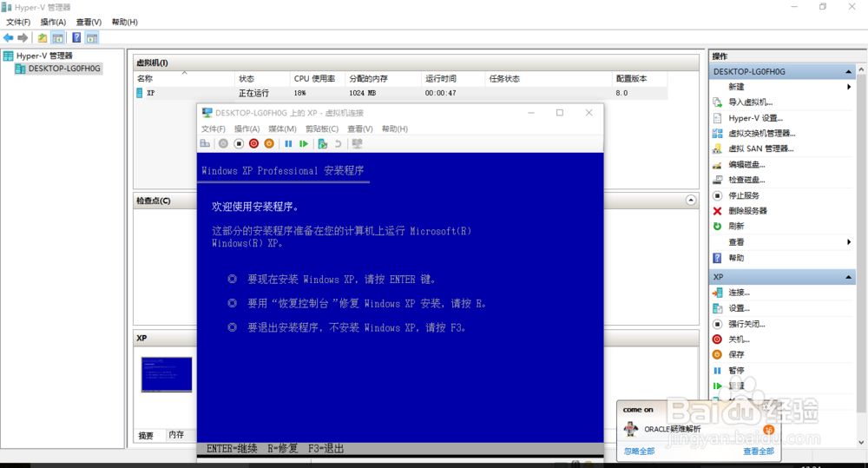Select DESKTOP-LG0FH0G server in the tree

[x=64, y=68]
